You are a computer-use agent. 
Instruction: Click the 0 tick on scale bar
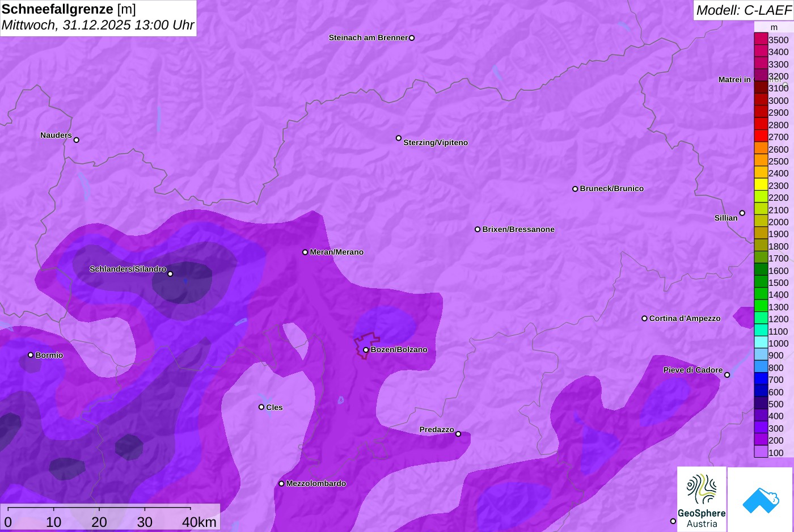pyautogui.click(x=8, y=522)
